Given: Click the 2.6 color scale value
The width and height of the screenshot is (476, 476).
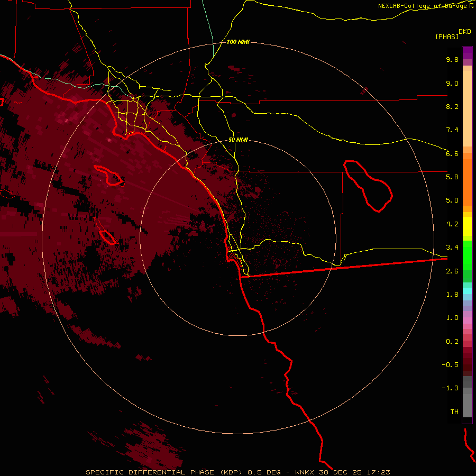Looking at the screenshot, I should pos(452,271).
